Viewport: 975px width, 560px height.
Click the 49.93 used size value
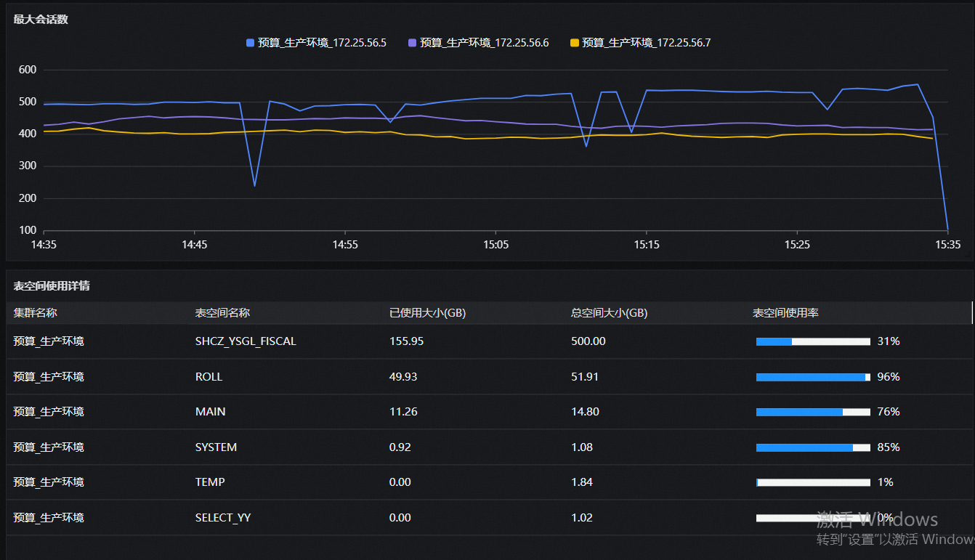403,377
